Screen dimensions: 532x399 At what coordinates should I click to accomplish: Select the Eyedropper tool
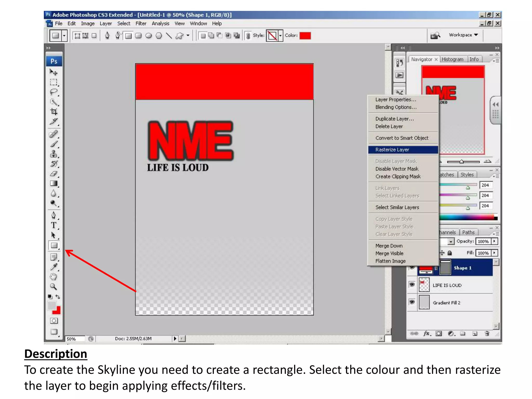(x=54, y=267)
